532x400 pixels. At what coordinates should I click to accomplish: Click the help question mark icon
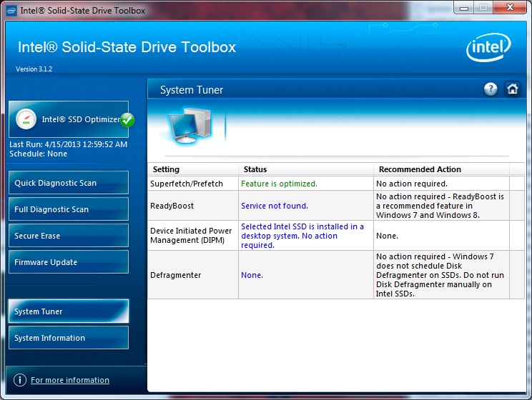(x=491, y=89)
